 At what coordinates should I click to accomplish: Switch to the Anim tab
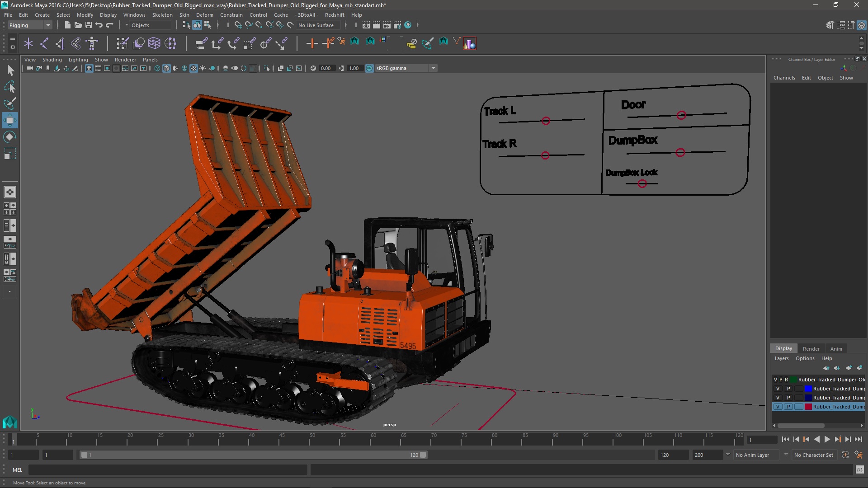point(836,348)
